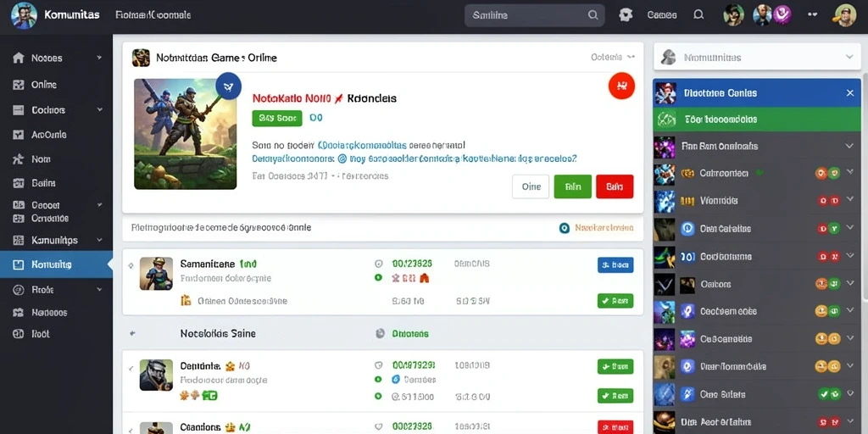The height and width of the screenshot is (434, 868).
Task: Open the Nomuniitas dropdown at right panel top
Action: tap(757, 57)
